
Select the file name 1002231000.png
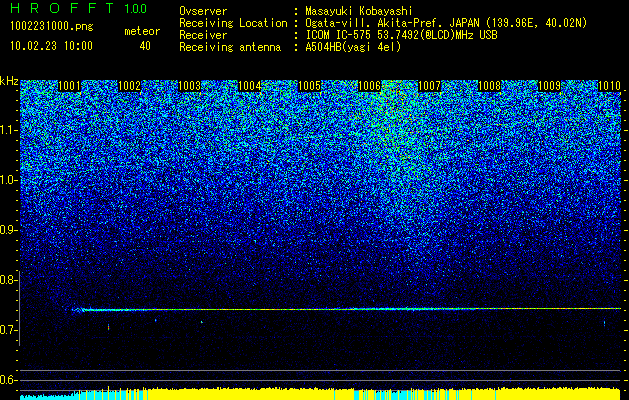[52, 27]
